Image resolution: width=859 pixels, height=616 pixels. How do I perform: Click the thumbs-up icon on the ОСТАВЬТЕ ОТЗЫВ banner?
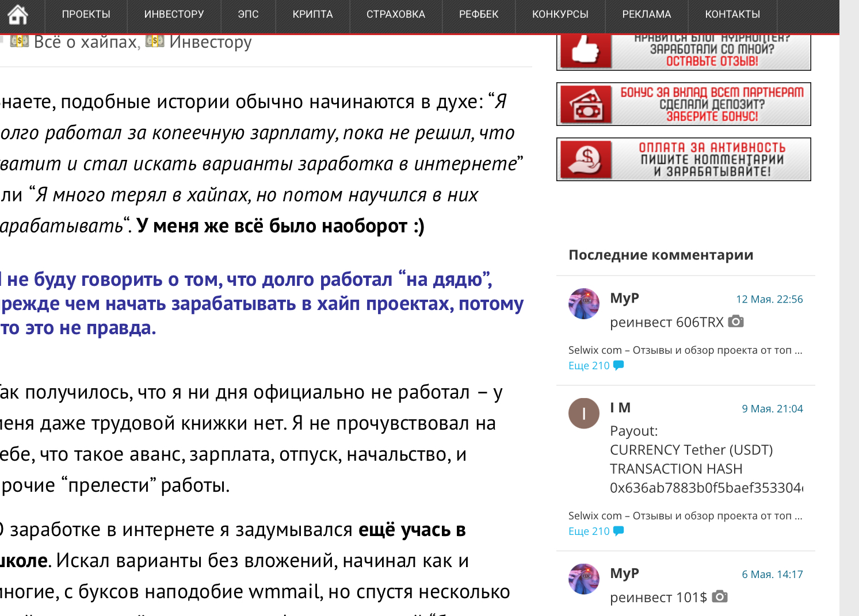585,51
